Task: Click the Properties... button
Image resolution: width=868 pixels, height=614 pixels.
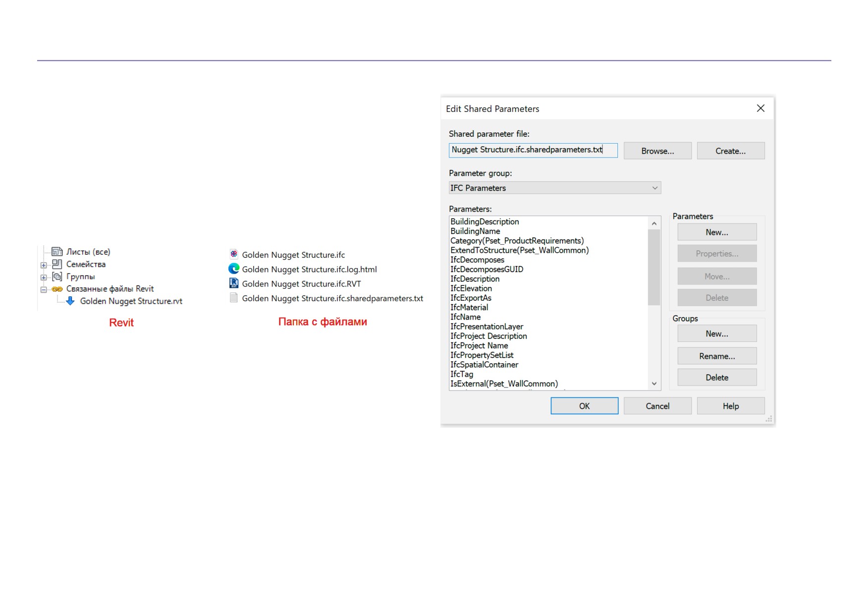Action: 717,253
